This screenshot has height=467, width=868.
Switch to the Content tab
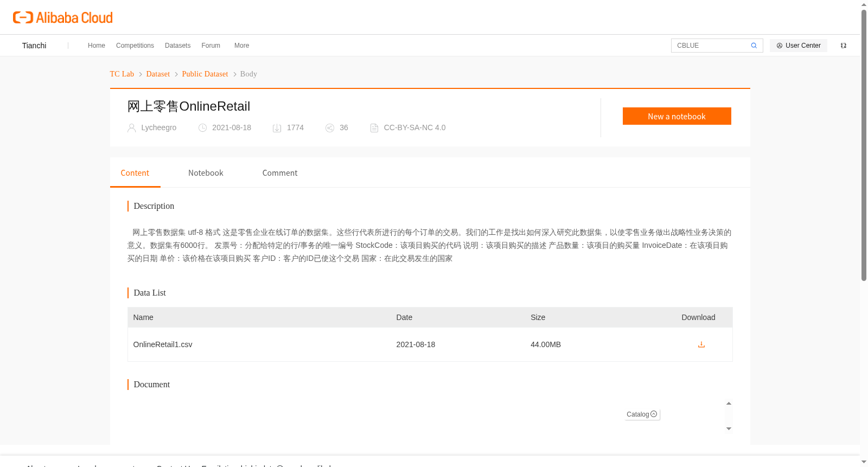[x=135, y=173]
